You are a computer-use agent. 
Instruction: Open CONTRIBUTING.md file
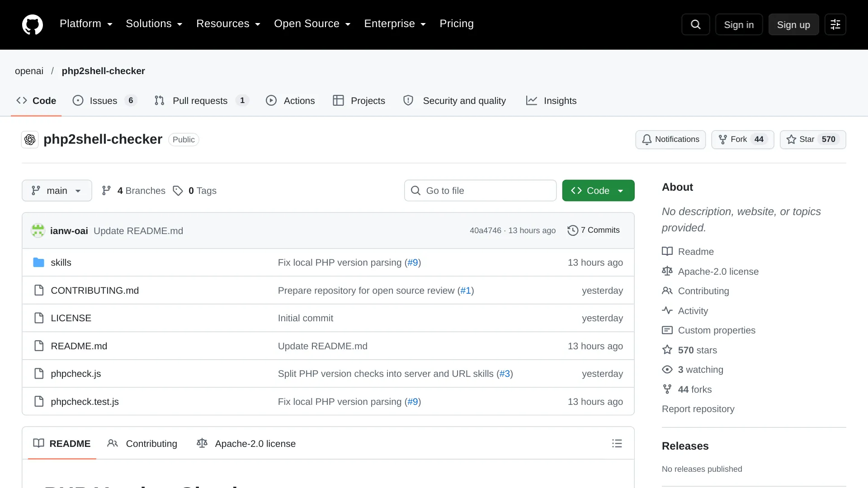coord(94,291)
